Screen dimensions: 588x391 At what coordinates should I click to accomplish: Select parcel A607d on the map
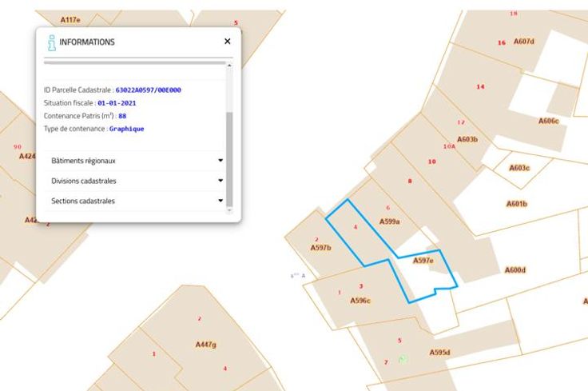[523, 42]
